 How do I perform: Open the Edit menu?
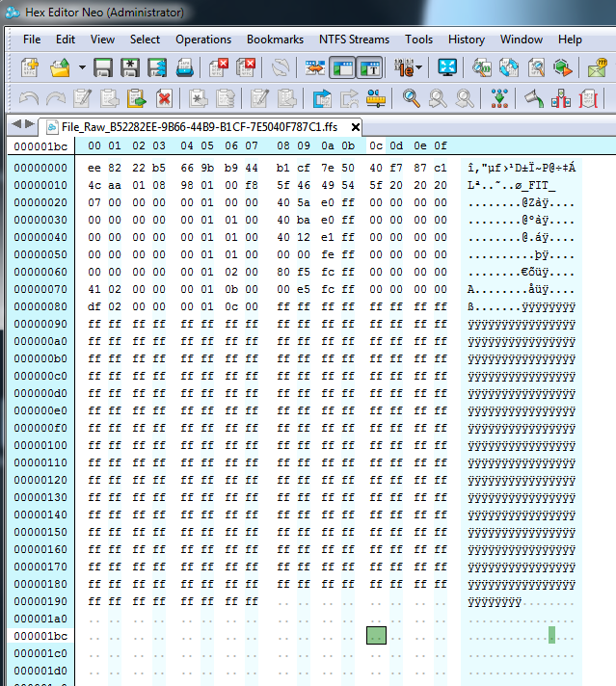(66, 40)
